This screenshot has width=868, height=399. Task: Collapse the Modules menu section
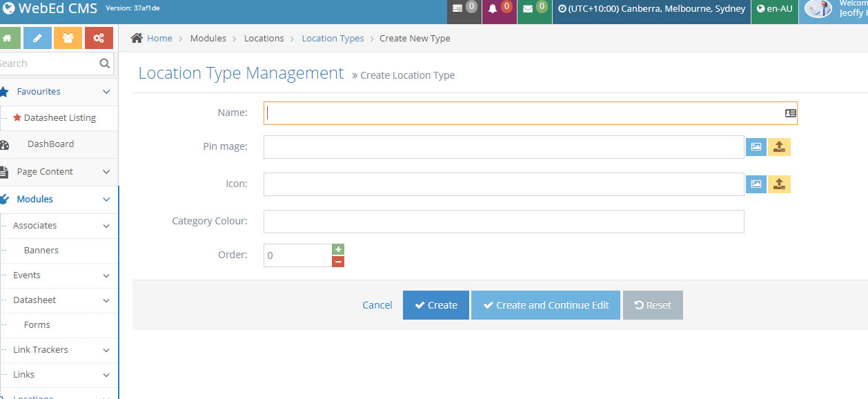[106, 199]
